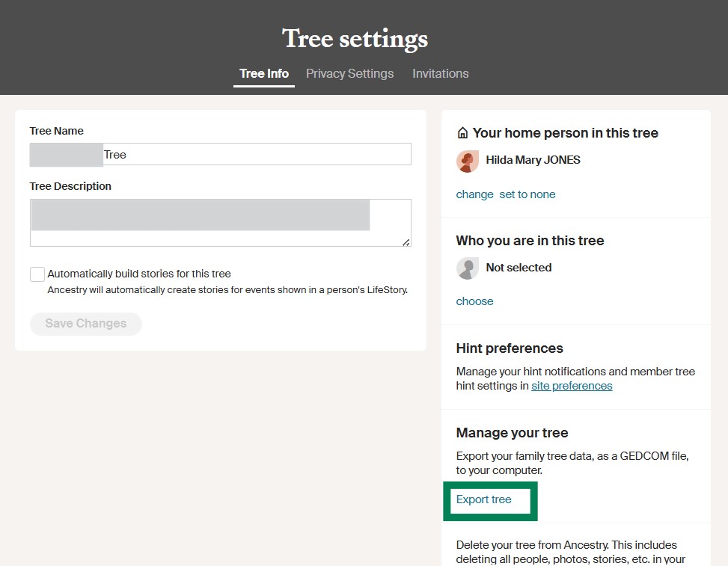Click Hilda Mary JONES profile avatar

pyautogui.click(x=468, y=161)
